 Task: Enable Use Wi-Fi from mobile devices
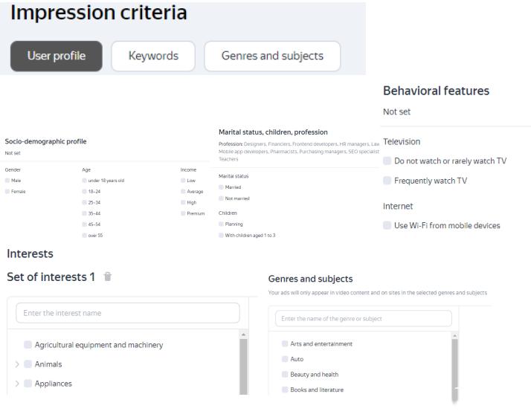pyautogui.click(x=387, y=225)
